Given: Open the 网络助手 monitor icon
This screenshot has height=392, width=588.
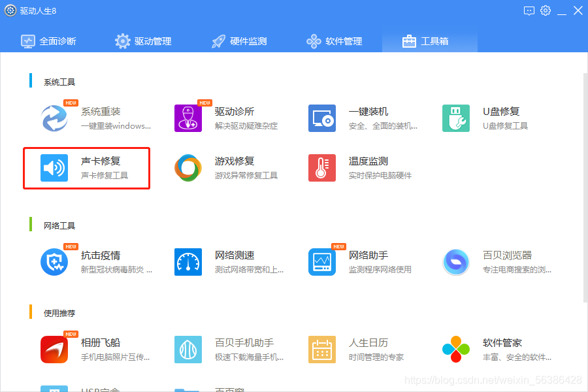Looking at the screenshot, I should 322,262.
